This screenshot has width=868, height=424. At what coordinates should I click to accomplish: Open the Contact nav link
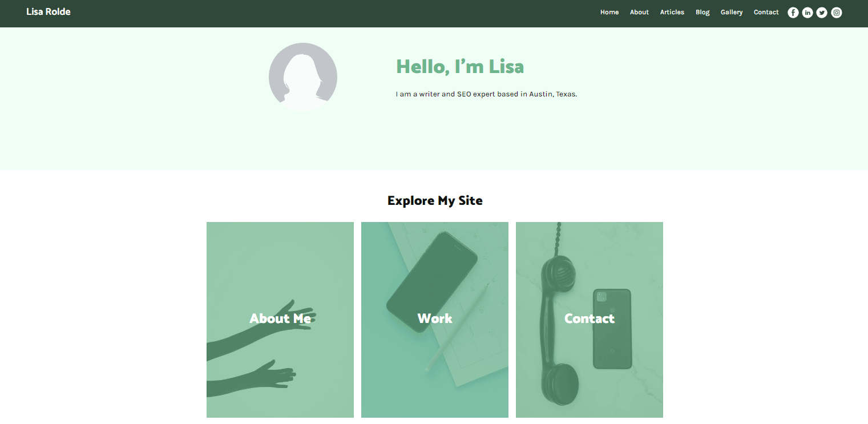pos(766,12)
